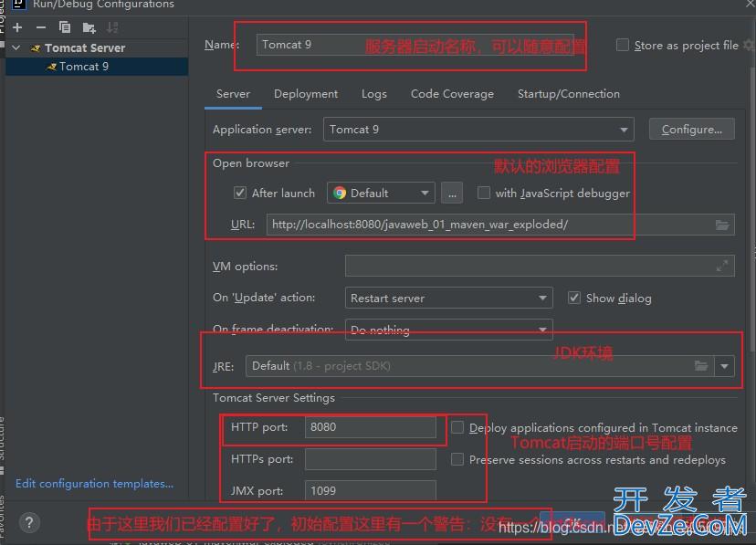
Task: Select Tomcat 9 in the configuration tree
Action: [x=97, y=67]
